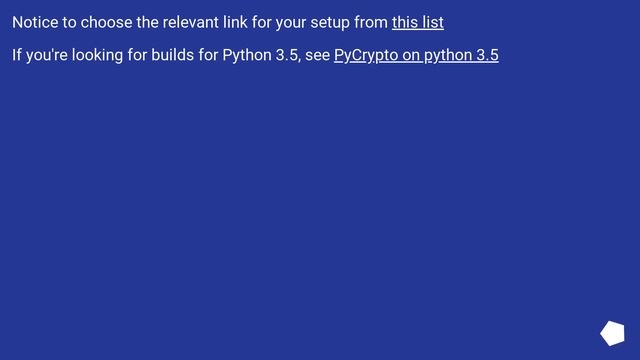Click the word "builds" in second sentence

tap(172, 55)
